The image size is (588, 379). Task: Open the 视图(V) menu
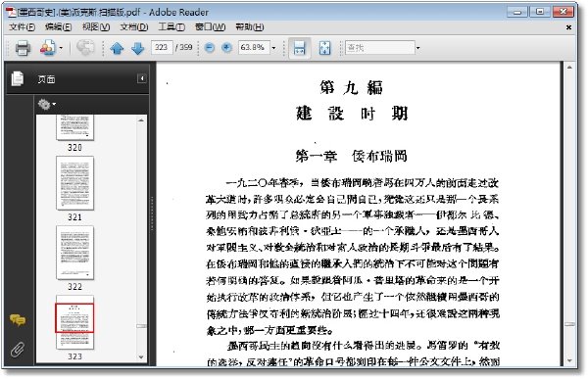pos(96,27)
